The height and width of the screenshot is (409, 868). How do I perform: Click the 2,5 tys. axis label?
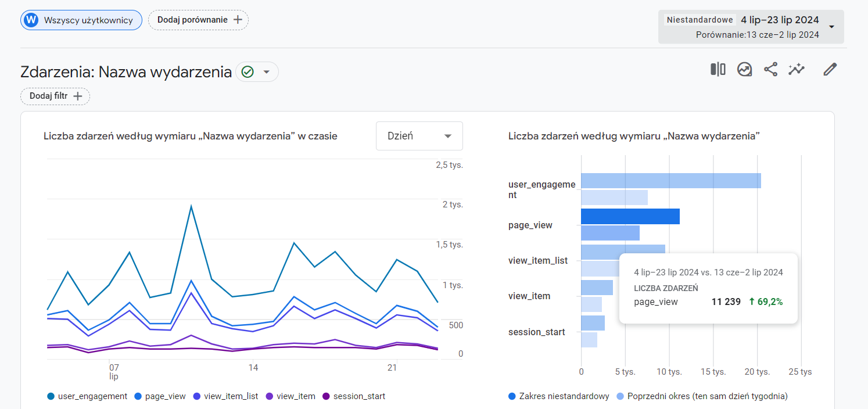449,165
